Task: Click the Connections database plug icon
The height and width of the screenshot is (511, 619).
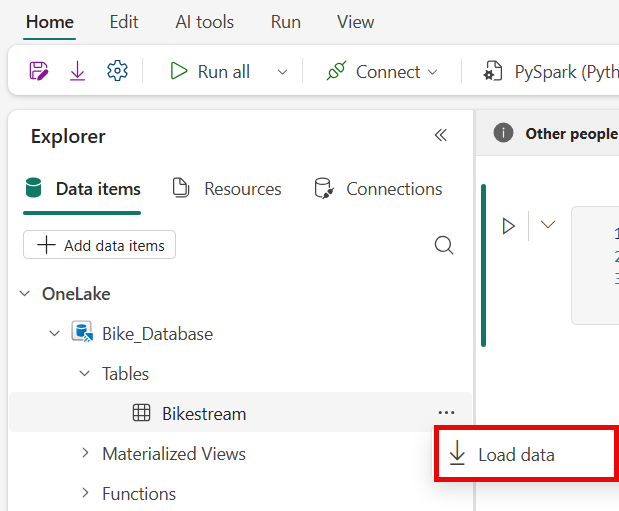Action: click(x=324, y=188)
